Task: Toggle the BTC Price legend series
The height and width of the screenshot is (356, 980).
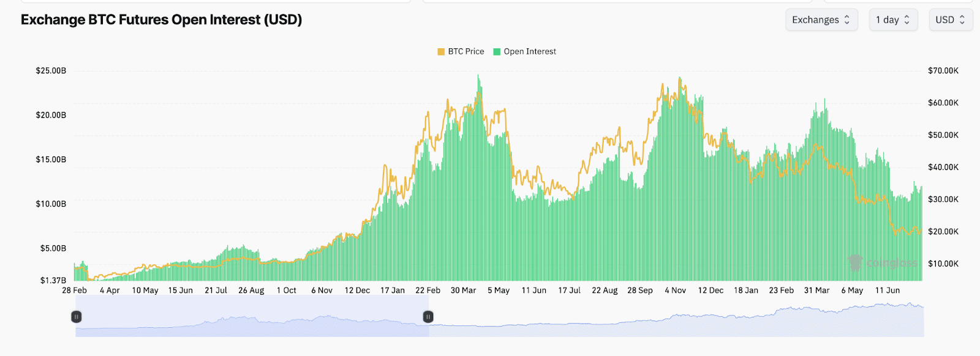Action: pos(466,51)
